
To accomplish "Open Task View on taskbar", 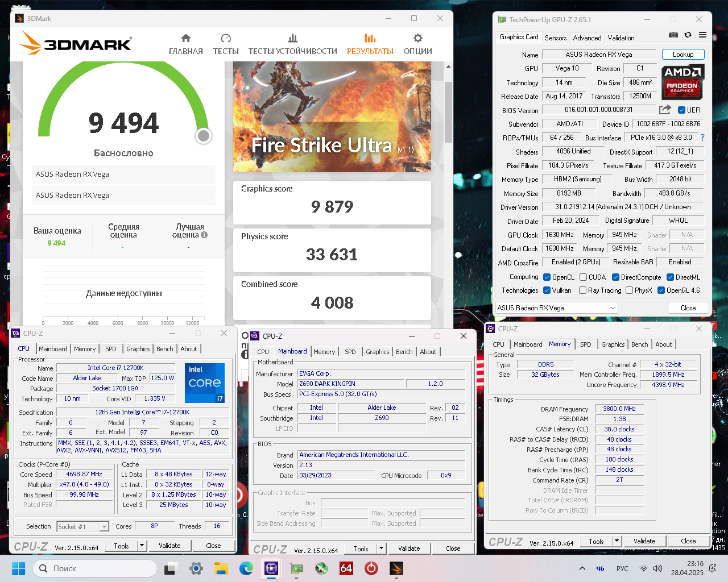I will (x=170, y=568).
